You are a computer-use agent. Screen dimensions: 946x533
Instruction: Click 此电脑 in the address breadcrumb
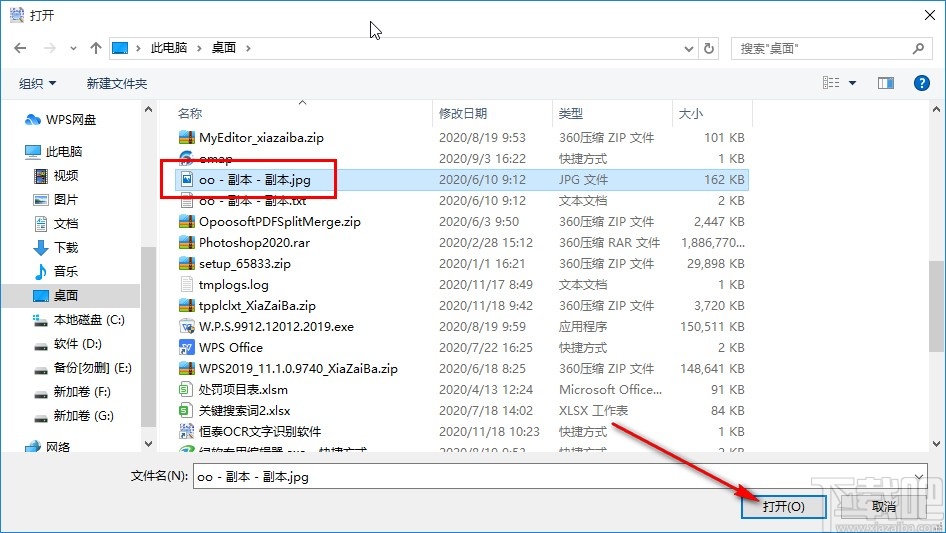click(x=169, y=48)
